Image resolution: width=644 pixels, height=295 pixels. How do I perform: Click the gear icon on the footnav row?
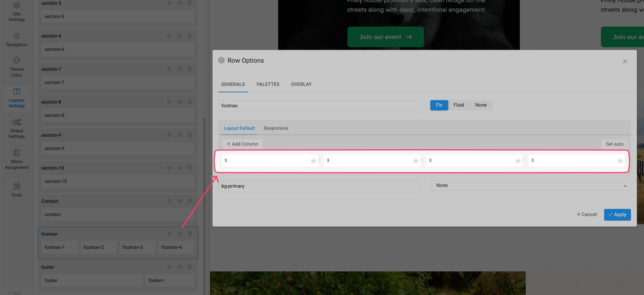click(179, 234)
